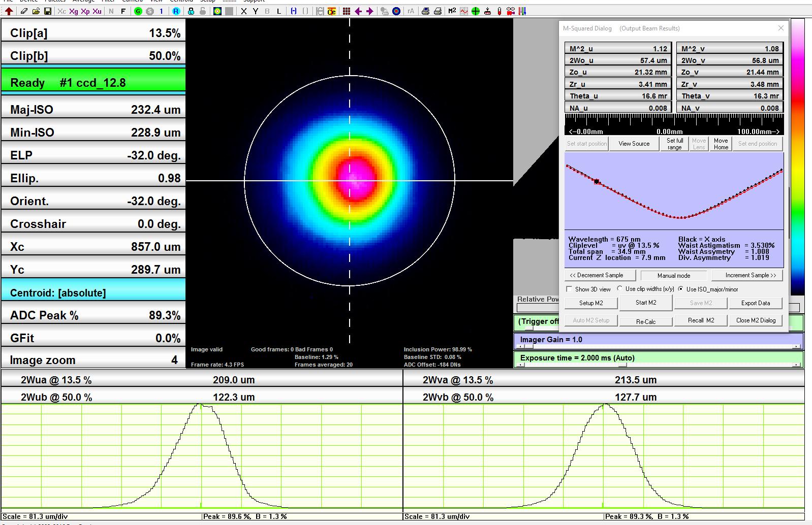Click the red grid icon in toolbar
Screen dimensions: 812x525
[346, 11]
